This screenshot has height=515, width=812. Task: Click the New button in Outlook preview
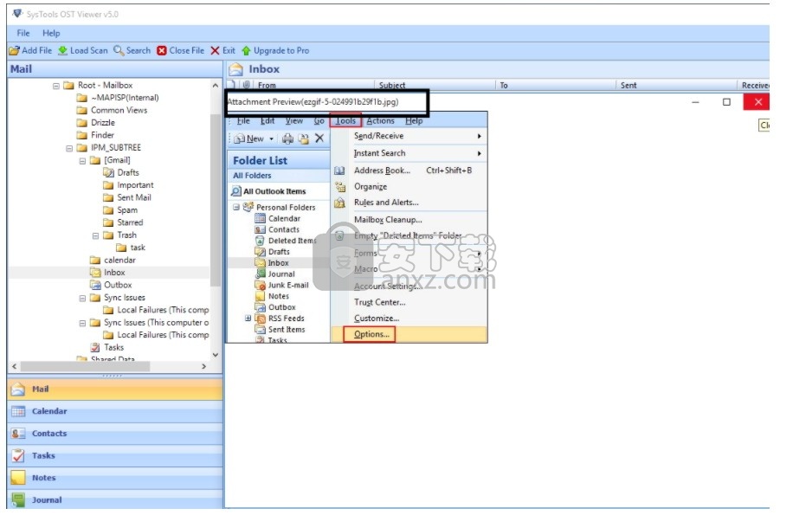click(x=249, y=138)
